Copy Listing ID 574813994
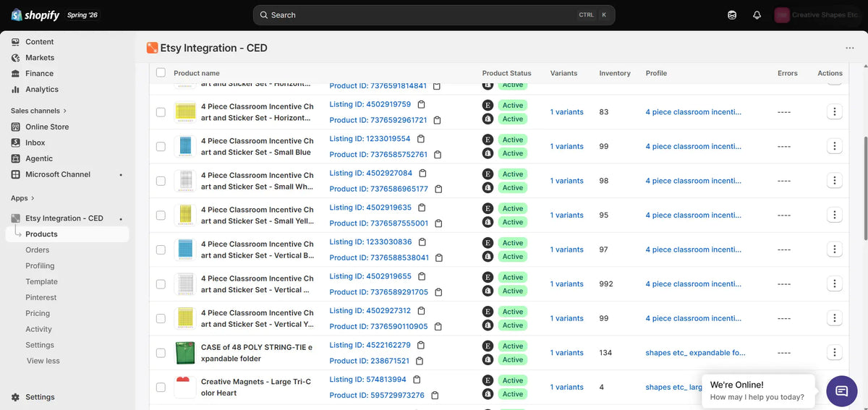The height and width of the screenshot is (410, 868). 417,380
